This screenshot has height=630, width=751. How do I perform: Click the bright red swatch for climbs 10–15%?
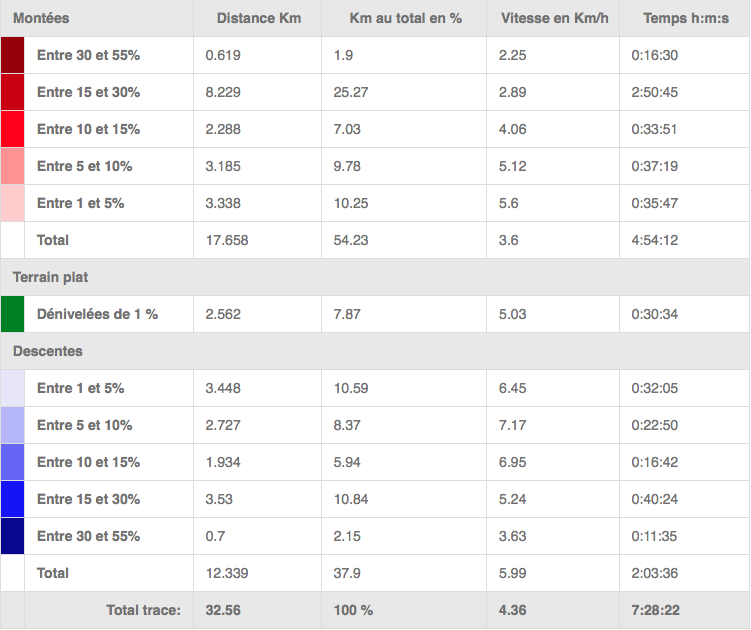click(12, 129)
